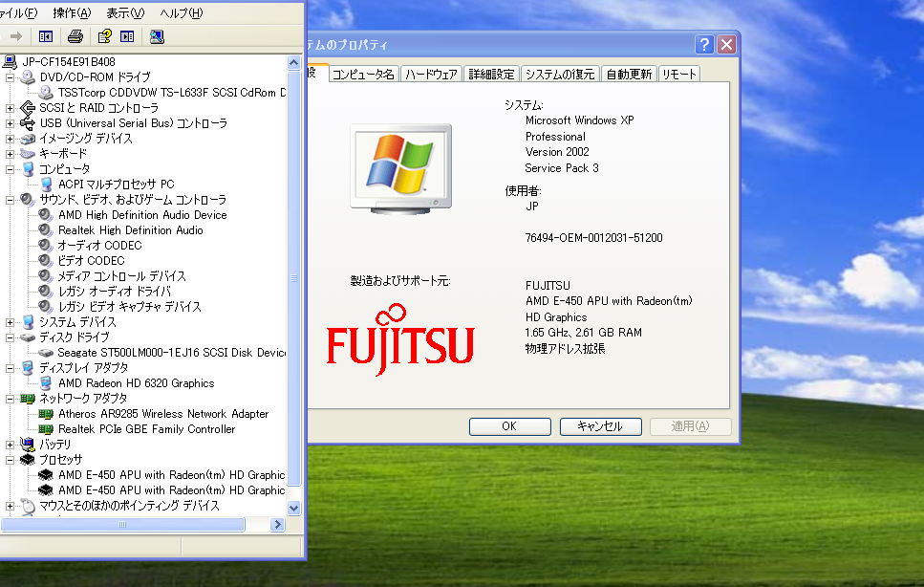
Task: Switch to the 自動更新 tab
Action: (x=629, y=74)
